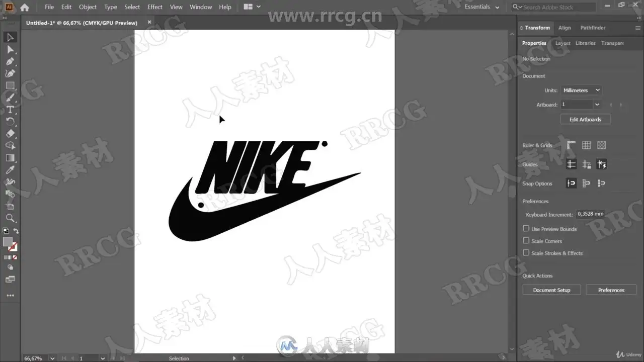Select the Rectangle tool
The width and height of the screenshot is (644, 362).
coord(10,85)
